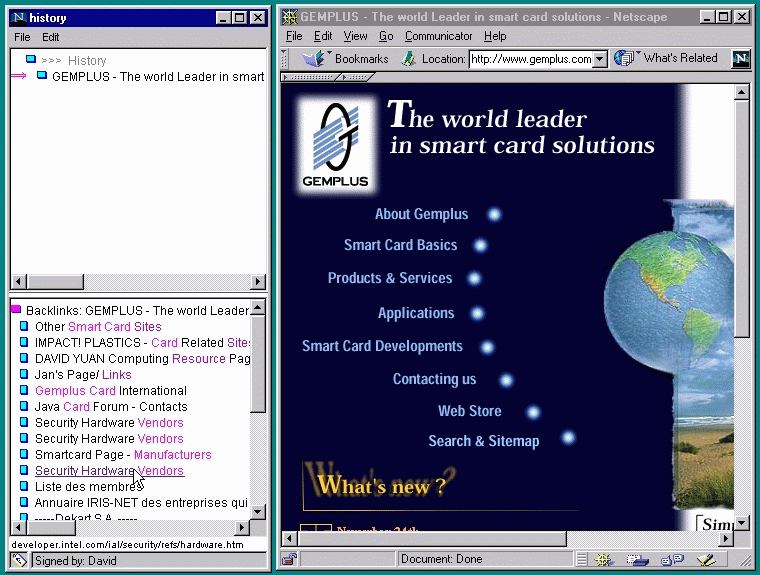Open the Communicator menu
760x575 pixels.
pos(438,36)
